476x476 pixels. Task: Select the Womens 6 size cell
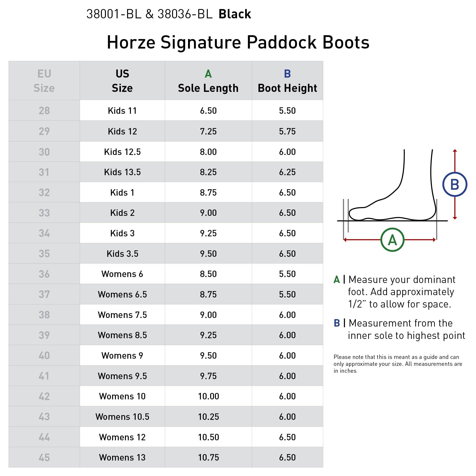122,274
